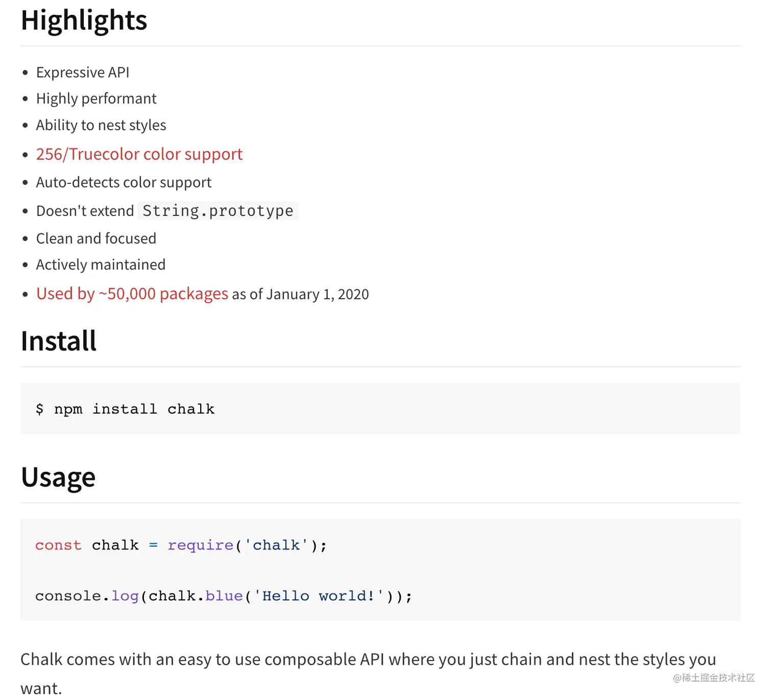The width and height of the screenshot is (772, 700).
Task: Open the Used by ~50,000 packages link
Action: [x=132, y=294]
